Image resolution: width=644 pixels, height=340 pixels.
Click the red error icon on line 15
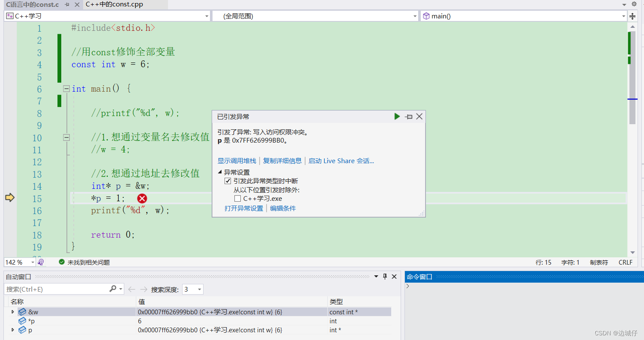(141, 198)
